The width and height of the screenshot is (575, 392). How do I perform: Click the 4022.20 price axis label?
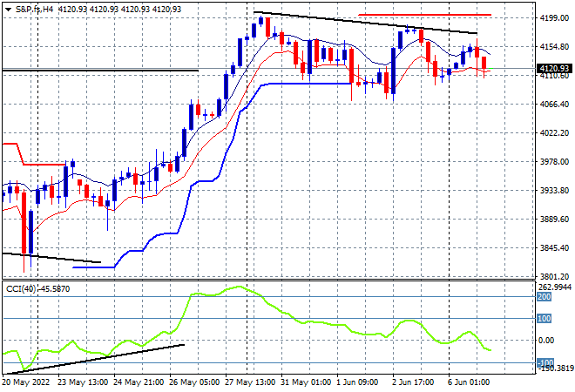[x=554, y=132]
